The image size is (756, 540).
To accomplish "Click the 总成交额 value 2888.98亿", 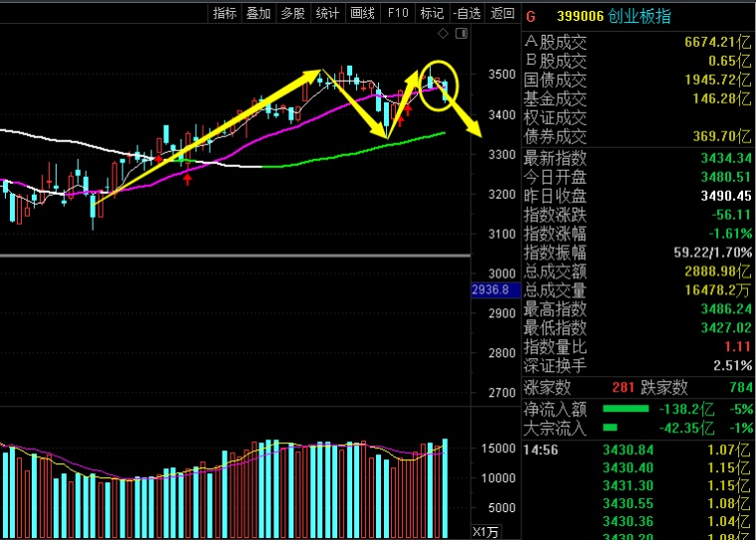I will click(x=718, y=270).
